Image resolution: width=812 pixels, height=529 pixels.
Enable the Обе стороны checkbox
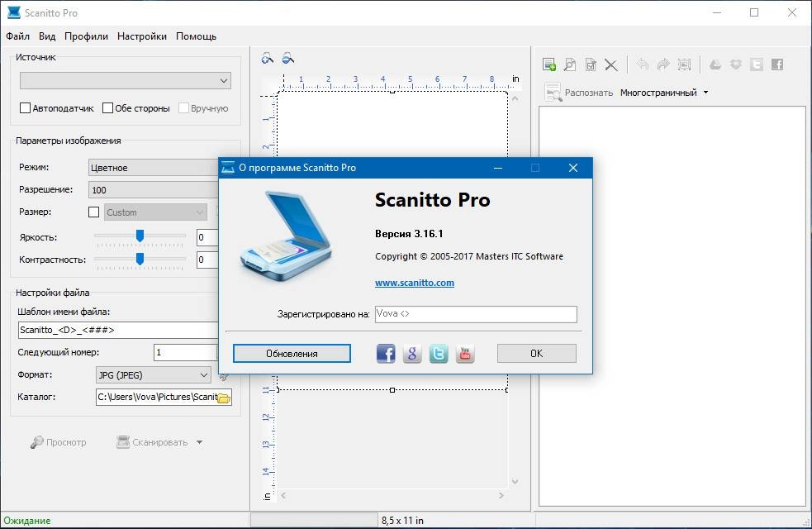107,107
